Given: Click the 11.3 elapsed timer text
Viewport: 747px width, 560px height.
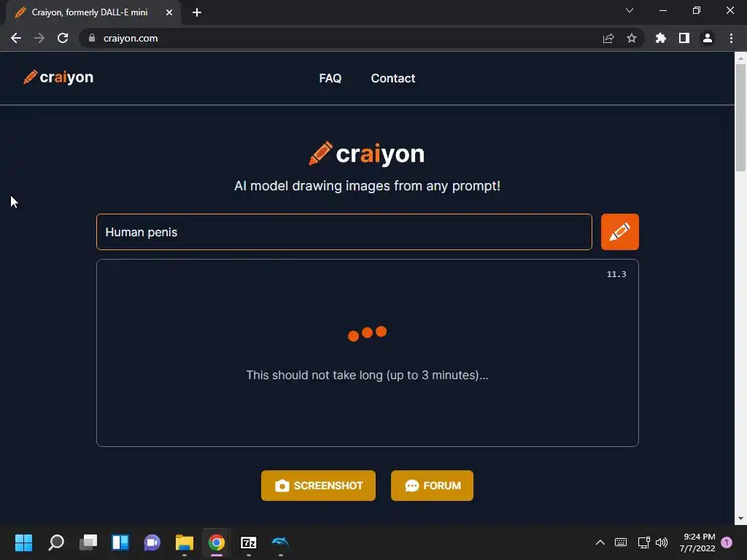Looking at the screenshot, I should (x=616, y=274).
